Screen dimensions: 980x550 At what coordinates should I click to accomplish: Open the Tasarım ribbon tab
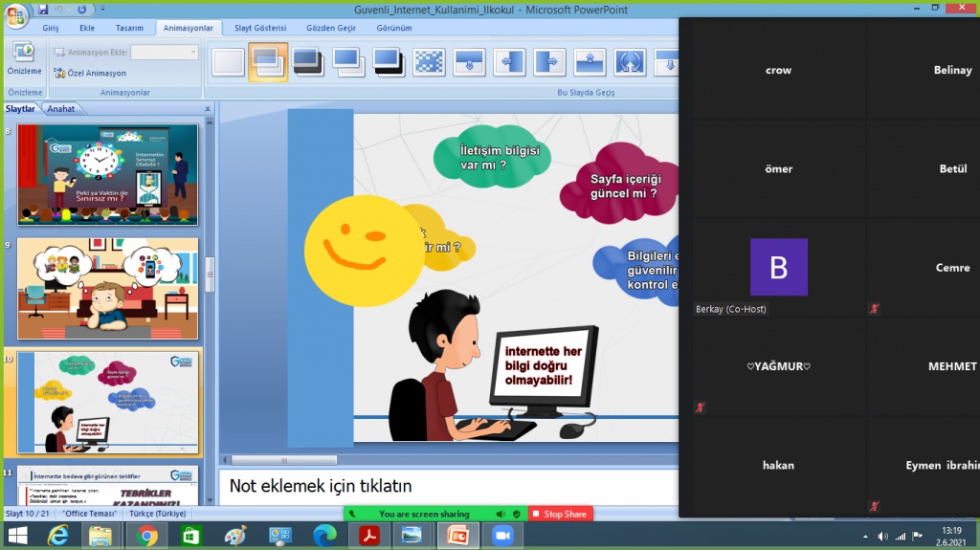coord(129,29)
